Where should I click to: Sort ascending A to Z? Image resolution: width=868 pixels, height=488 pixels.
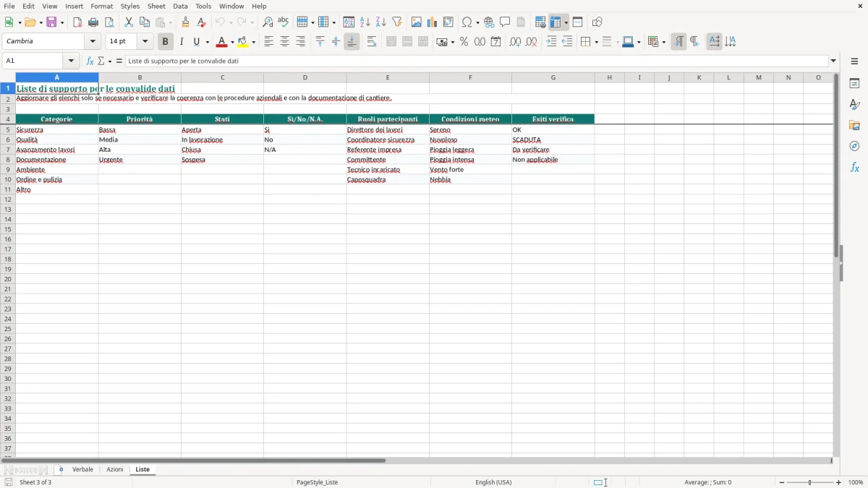[x=365, y=22]
